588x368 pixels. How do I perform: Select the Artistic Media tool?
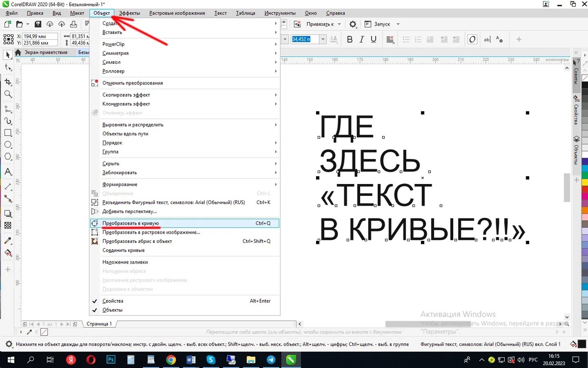(x=8, y=121)
